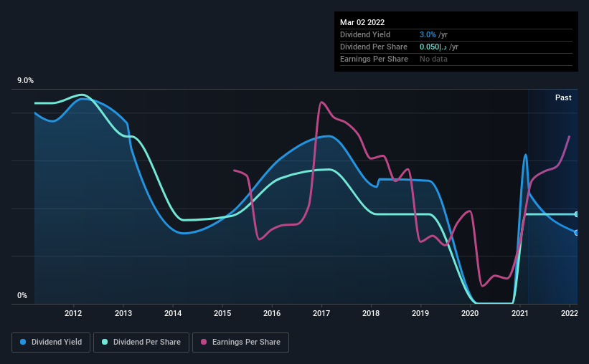Click the 2018 x-axis label
The height and width of the screenshot is (364, 589).
[371, 313]
